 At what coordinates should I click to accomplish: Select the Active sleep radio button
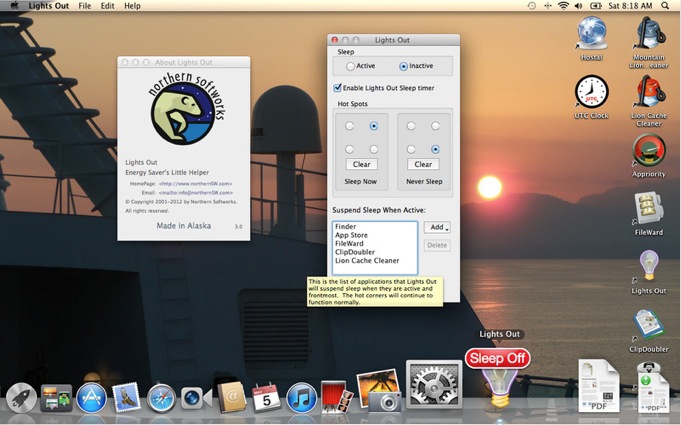click(x=350, y=66)
